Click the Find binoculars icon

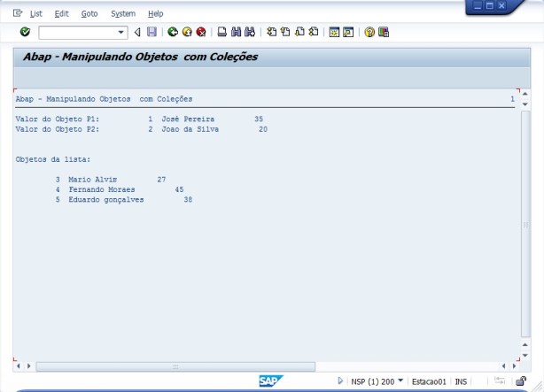point(236,32)
